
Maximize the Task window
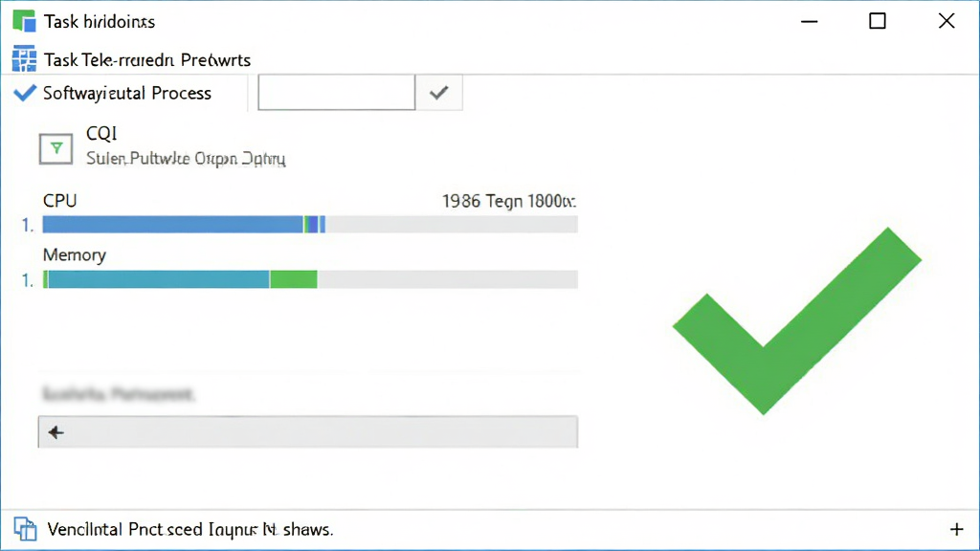coord(878,21)
